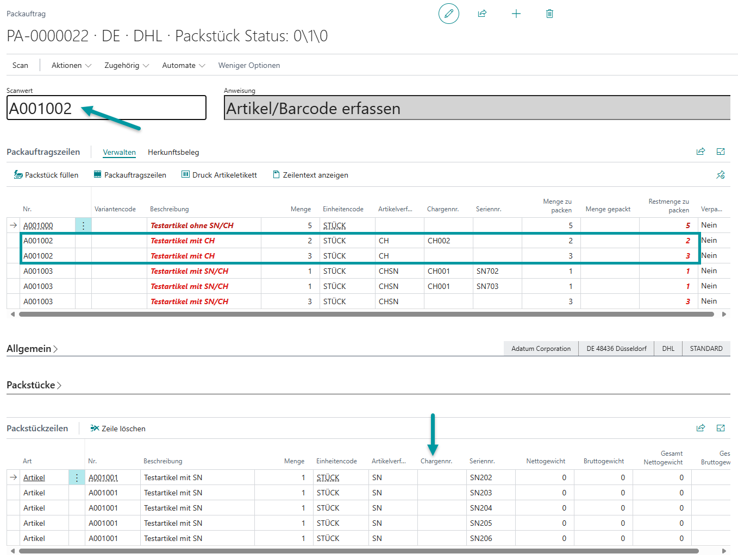738x560 pixels.
Task: Click Zeile löschen in Packstückzeilen
Action: tap(118, 429)
